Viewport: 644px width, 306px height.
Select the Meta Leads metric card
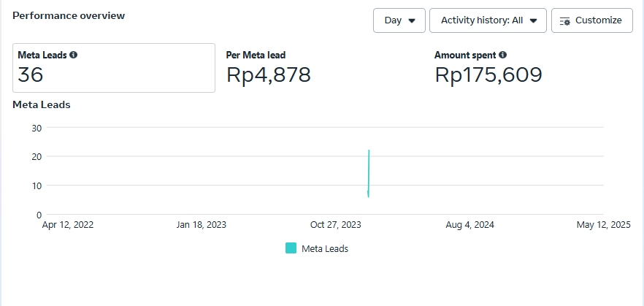(x=114, y=68)
